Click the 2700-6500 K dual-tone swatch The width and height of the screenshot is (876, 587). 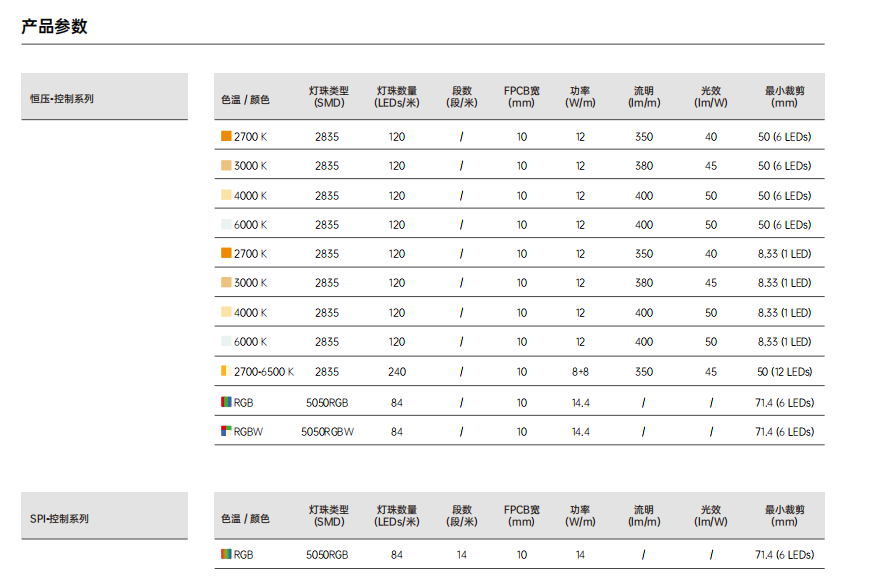[226, 371]
